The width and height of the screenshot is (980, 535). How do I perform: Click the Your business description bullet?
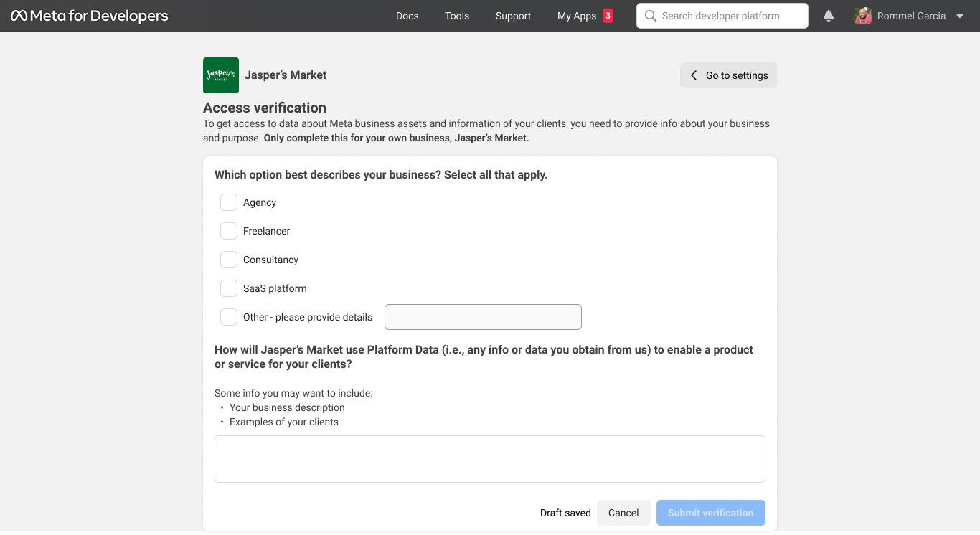coord(287,407)
